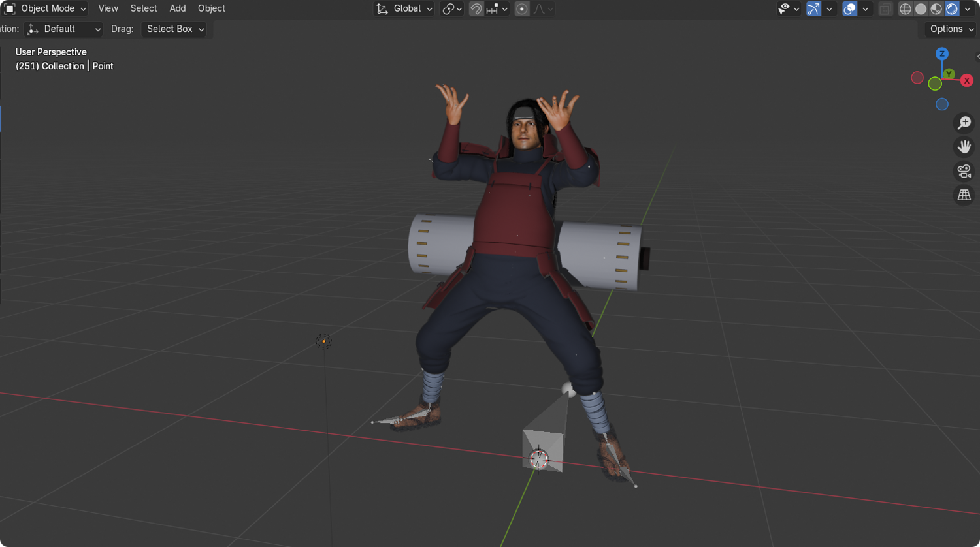Toggle viewport overlays display
The height and width of the screenshot is (547, 980).
point(849,8)
